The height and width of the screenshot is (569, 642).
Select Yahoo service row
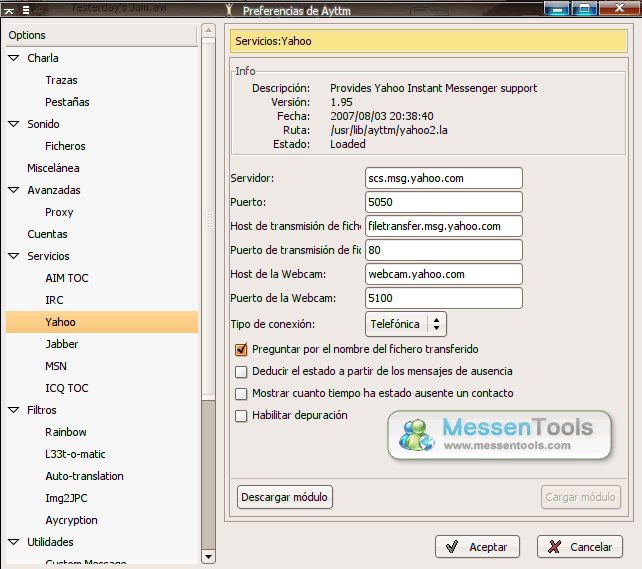102,322
